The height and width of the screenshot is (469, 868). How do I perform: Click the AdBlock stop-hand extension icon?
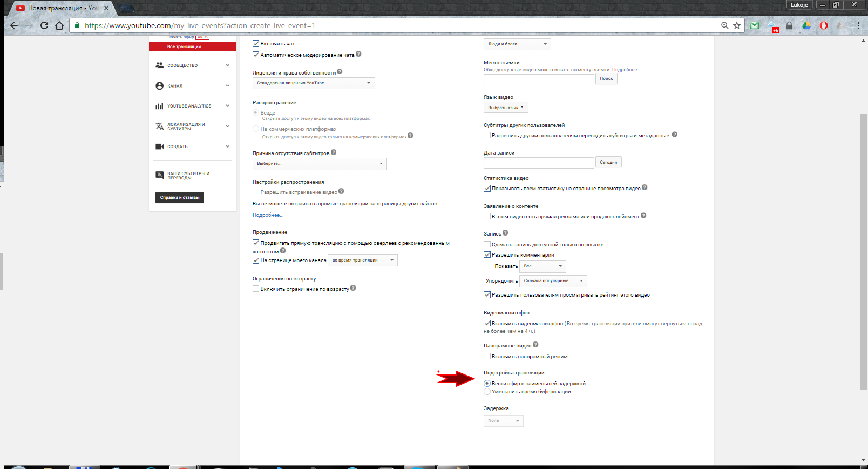coord(824,25)
